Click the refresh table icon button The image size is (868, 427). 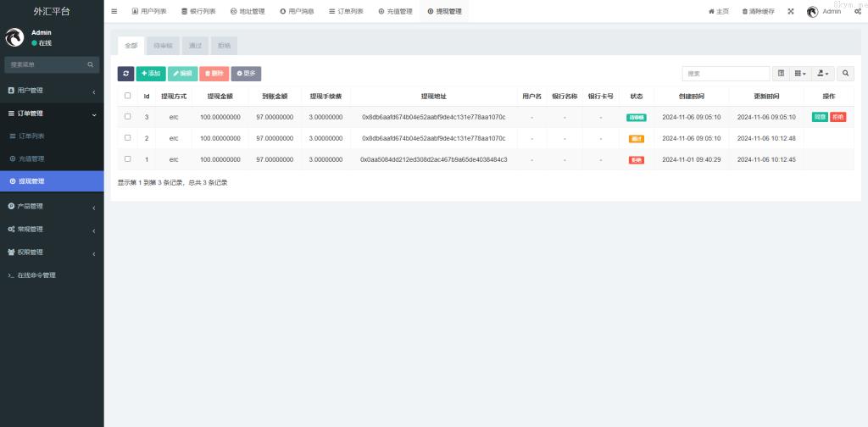[x=125, y=74]
